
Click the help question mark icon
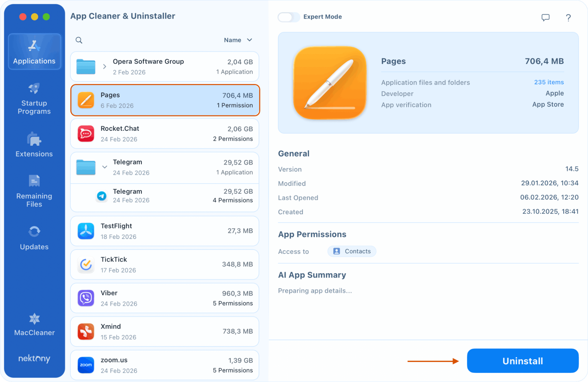pyautogui.click(x=568, y=18)
